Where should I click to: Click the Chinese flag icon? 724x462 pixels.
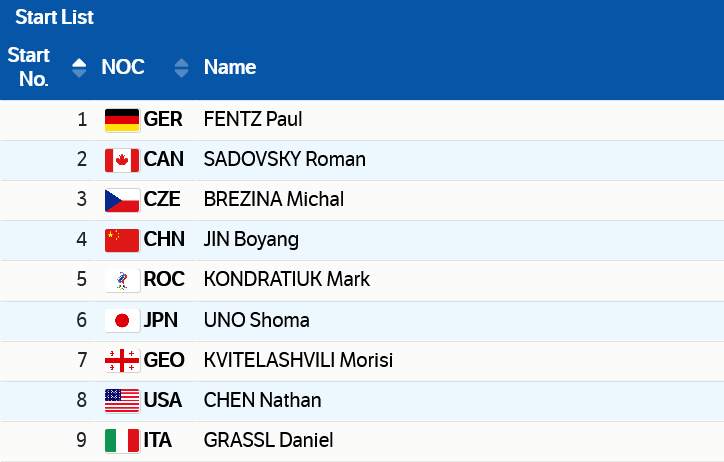(122, 240)
